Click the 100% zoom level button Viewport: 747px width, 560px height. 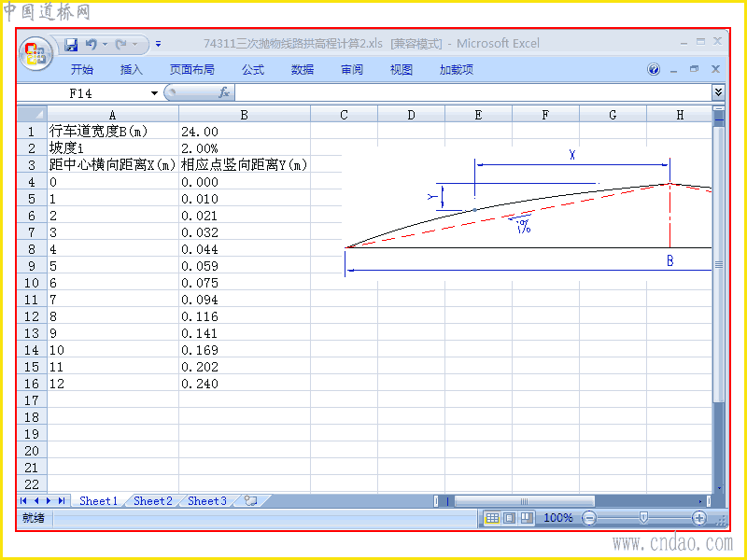(557, 518)
